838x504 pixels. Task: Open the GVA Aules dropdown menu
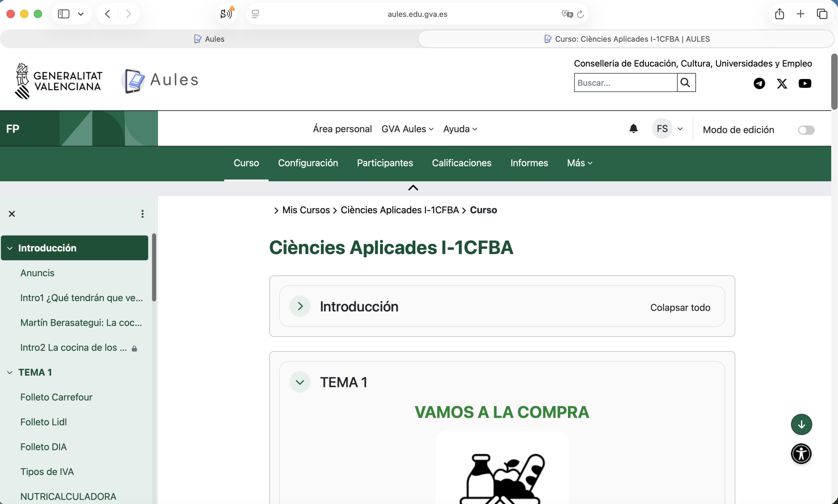pos(407,129)
